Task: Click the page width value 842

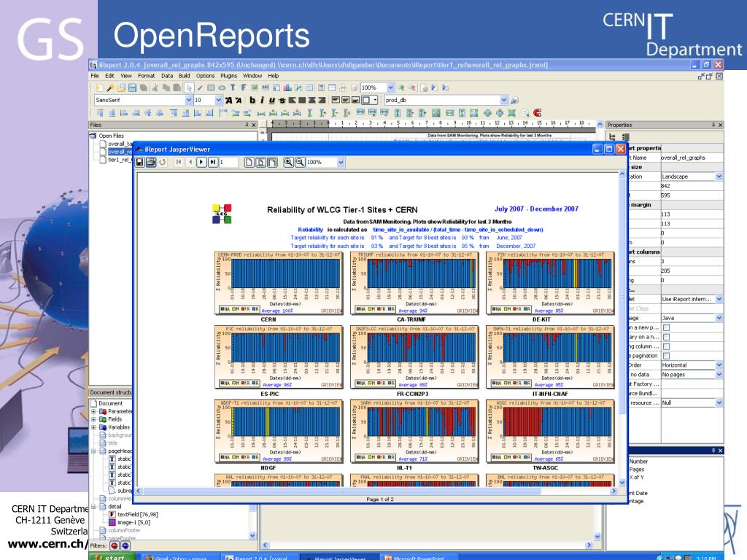Action: pyautogui.click(x=692, y=186)
